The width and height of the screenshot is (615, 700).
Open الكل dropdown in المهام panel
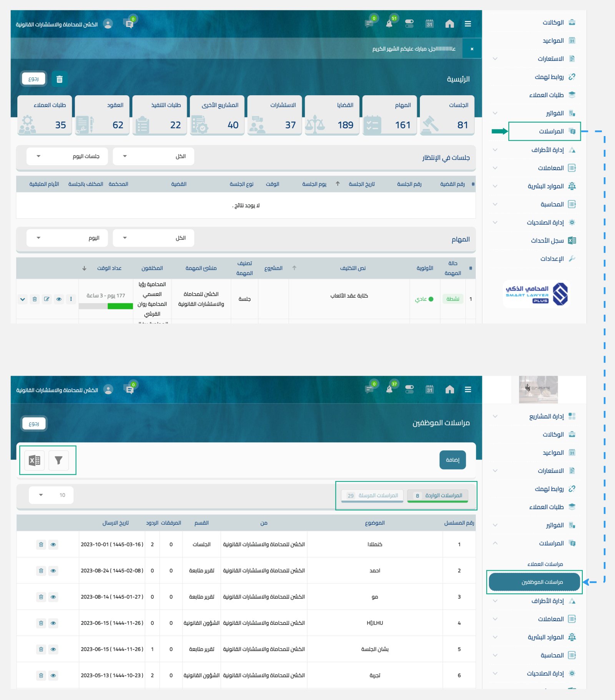click(153, 238)
